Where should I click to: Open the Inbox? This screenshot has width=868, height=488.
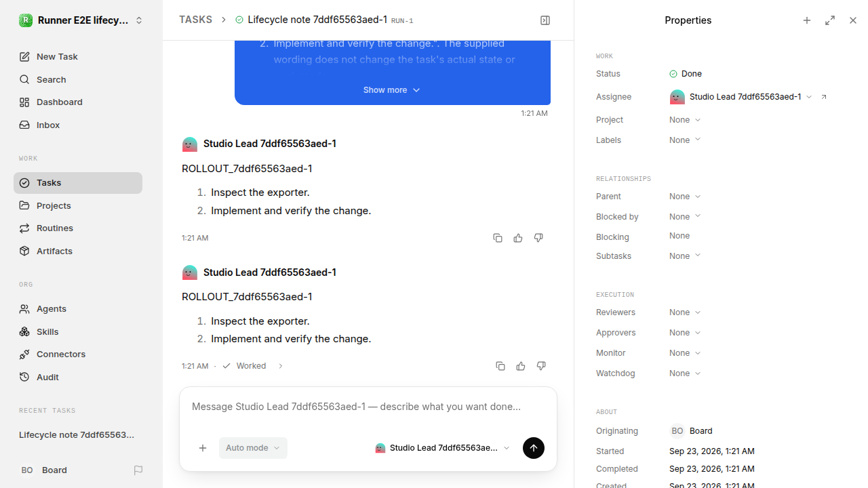click(x=78, y=125)
